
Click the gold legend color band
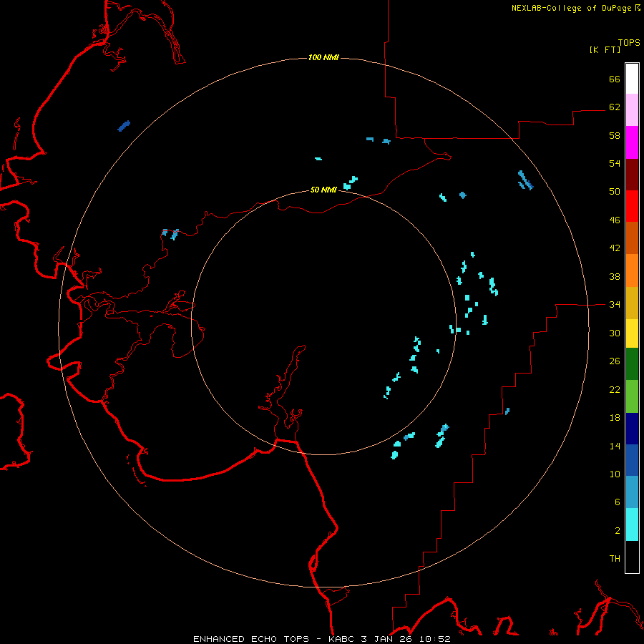click(632, 303)
